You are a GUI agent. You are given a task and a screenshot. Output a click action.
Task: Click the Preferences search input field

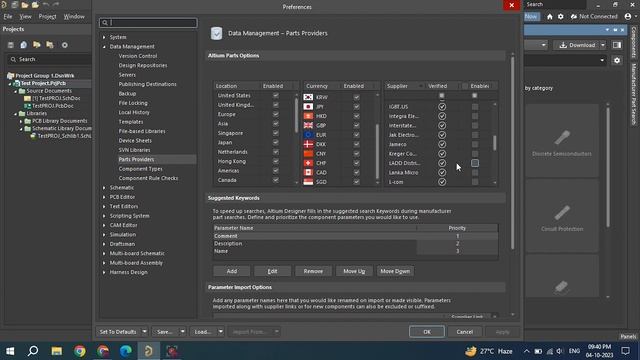148,23
